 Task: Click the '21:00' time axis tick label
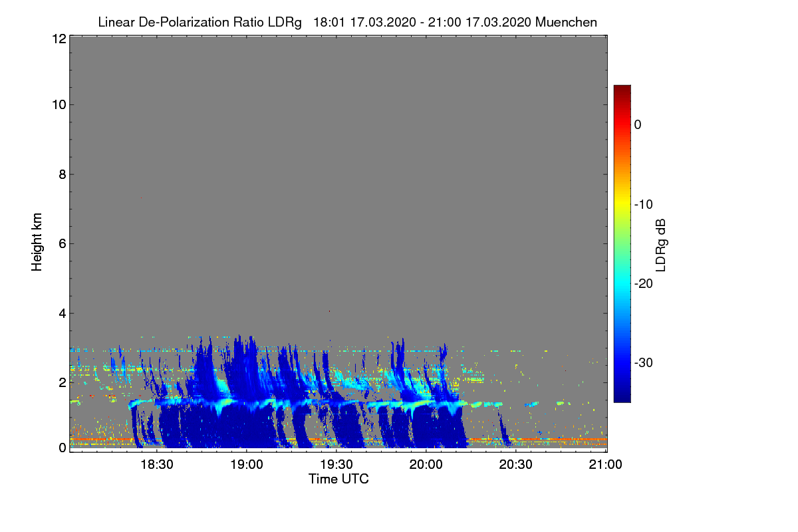click(606, 465)
